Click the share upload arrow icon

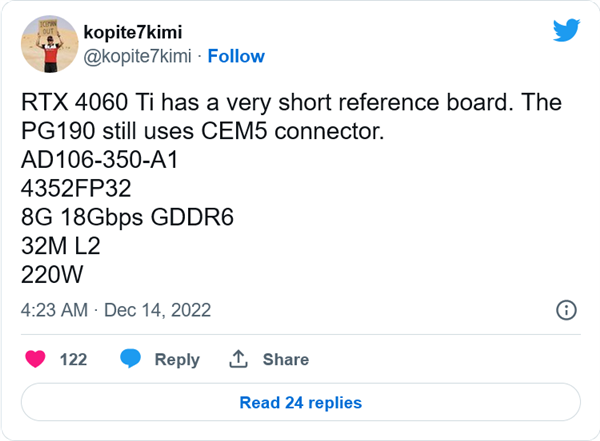pos(239,359)
